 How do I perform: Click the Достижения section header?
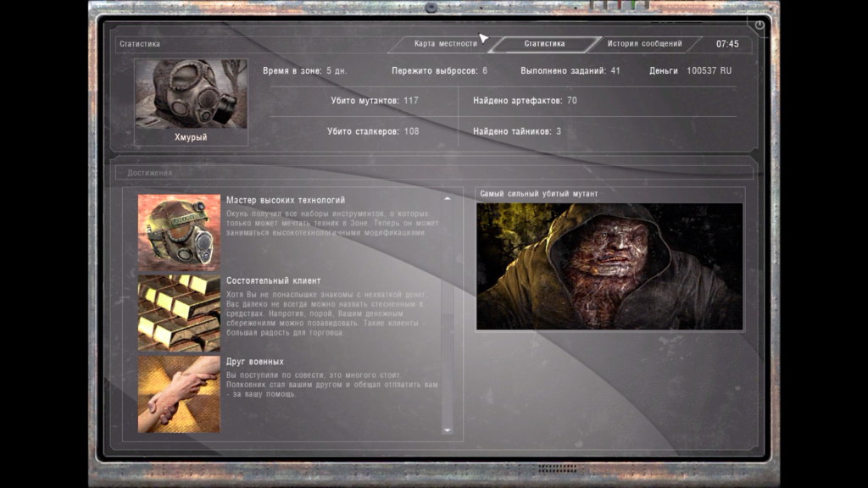(x=149, y=173)
